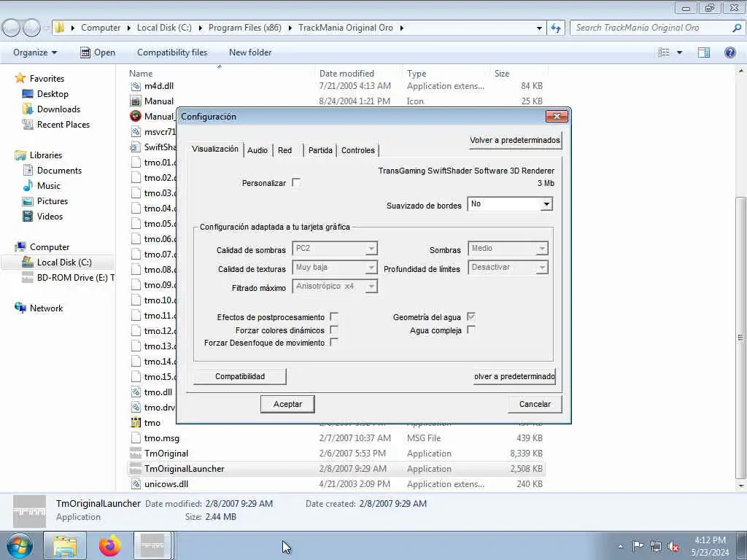The height and width of the screenshot is (560, 747).
Task: Expand address bar history dropdown
Action: click(x=539, y=28)
